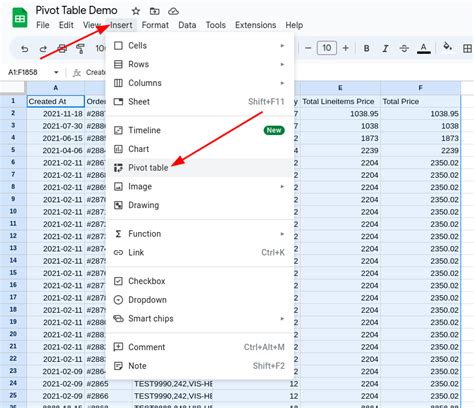The height and width of the screenshot is (408, 474).
Task: Insert a Note
Action: tap(200, 366)
